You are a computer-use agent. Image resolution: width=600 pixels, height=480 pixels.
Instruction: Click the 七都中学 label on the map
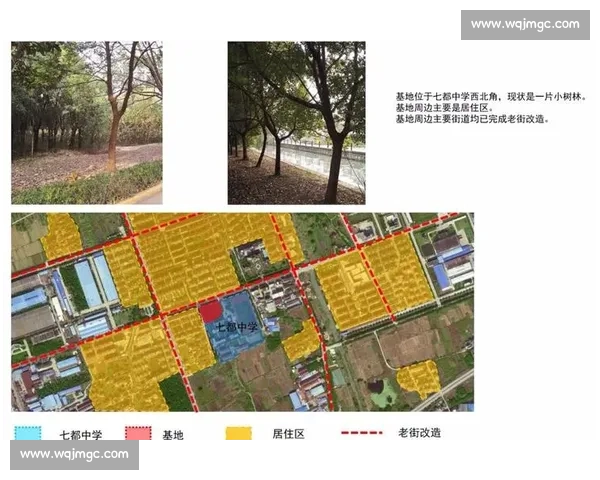click(x=237, y=327)
